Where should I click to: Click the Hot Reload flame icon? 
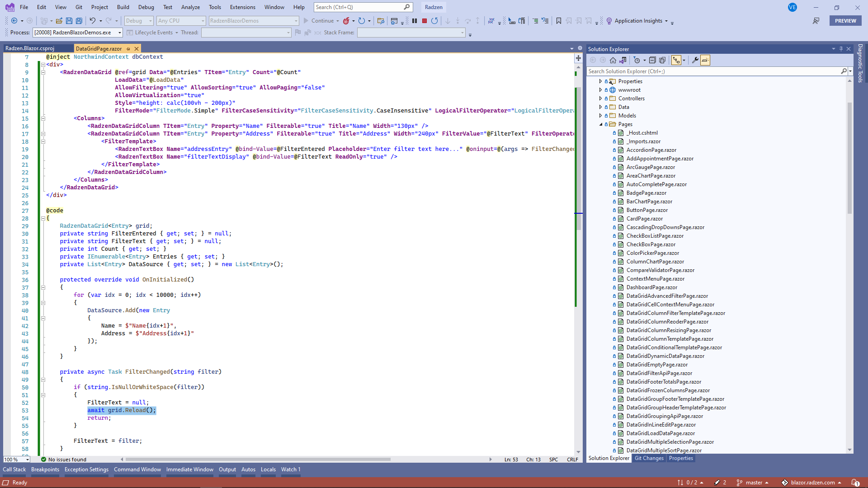click(346, 21)
